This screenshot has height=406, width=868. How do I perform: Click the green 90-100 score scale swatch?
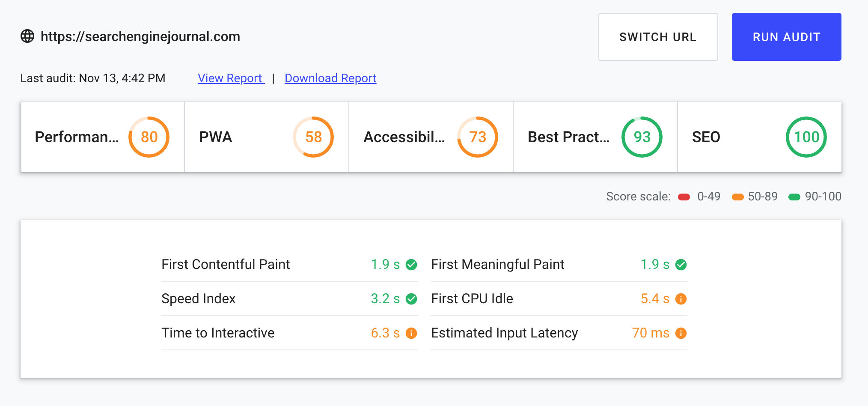tap(794, 197)
